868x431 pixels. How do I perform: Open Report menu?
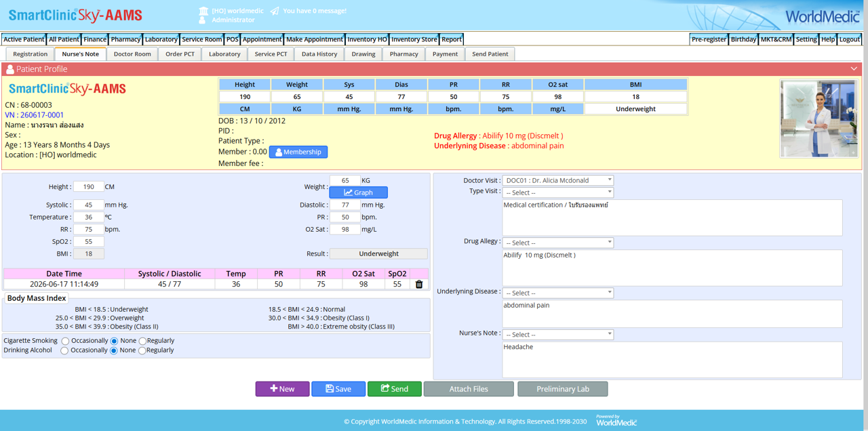tap(452, 39)
